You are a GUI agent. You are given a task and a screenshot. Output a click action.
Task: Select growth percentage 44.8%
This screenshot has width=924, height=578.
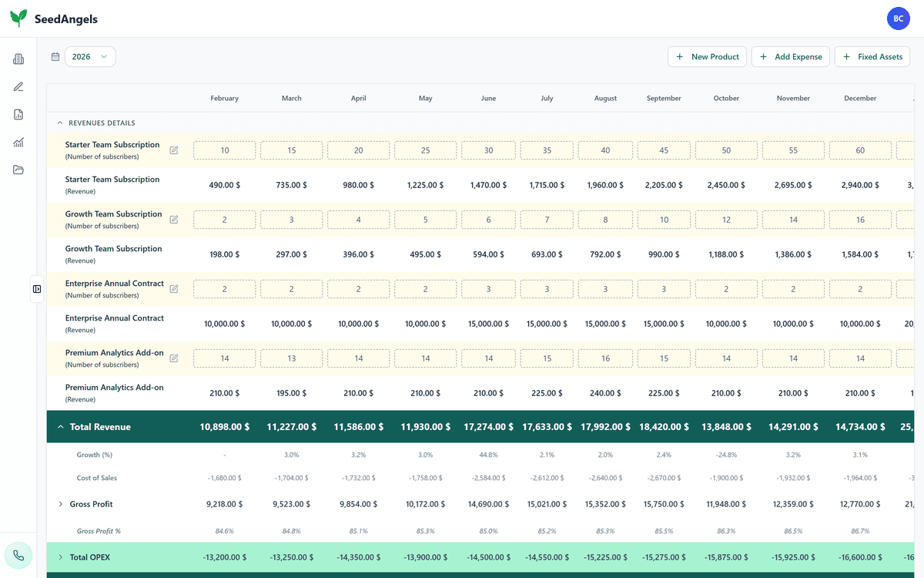click(488, 455)
